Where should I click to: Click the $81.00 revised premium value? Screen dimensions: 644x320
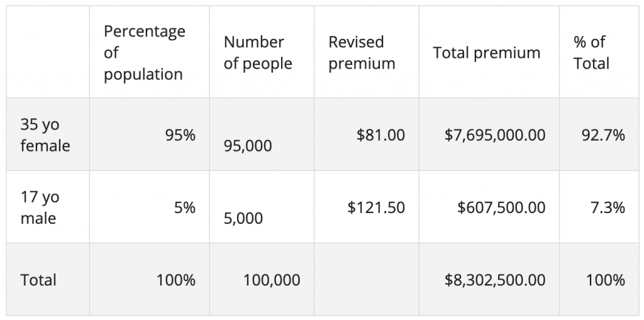[x=380, y=135]
